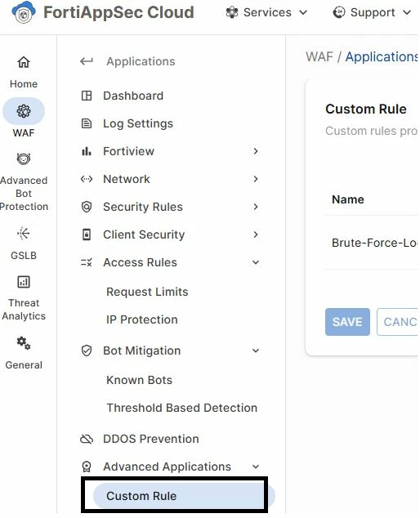Click the DDOS Prevention cloud icon
The height and width of the screenshot is (518, 420).
(x=87, y=439)
